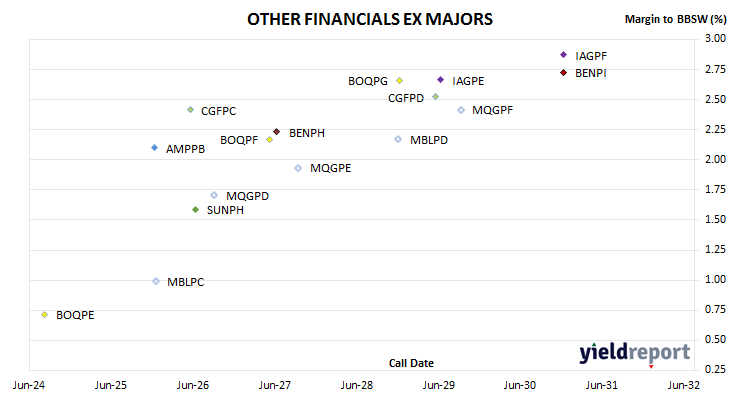
Task: Click the SUNPH green diamond data point
Action: [196, 210]
